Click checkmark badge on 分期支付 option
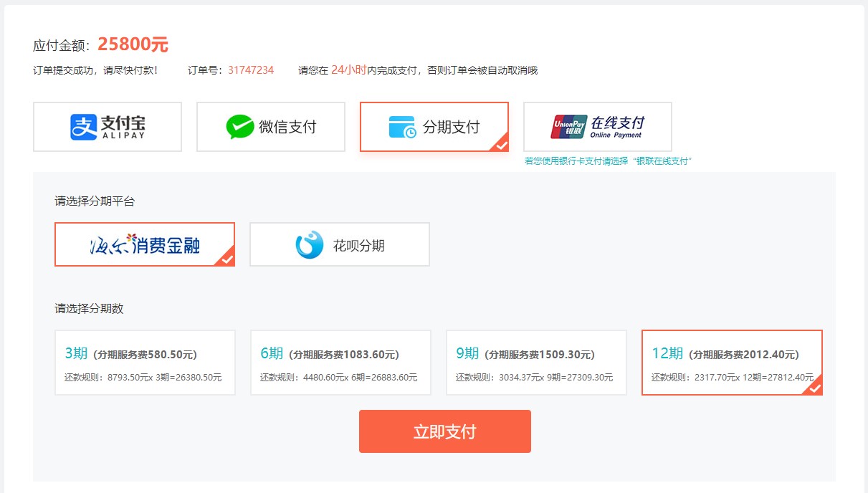The image size is (868, 493). click(501, 144)
